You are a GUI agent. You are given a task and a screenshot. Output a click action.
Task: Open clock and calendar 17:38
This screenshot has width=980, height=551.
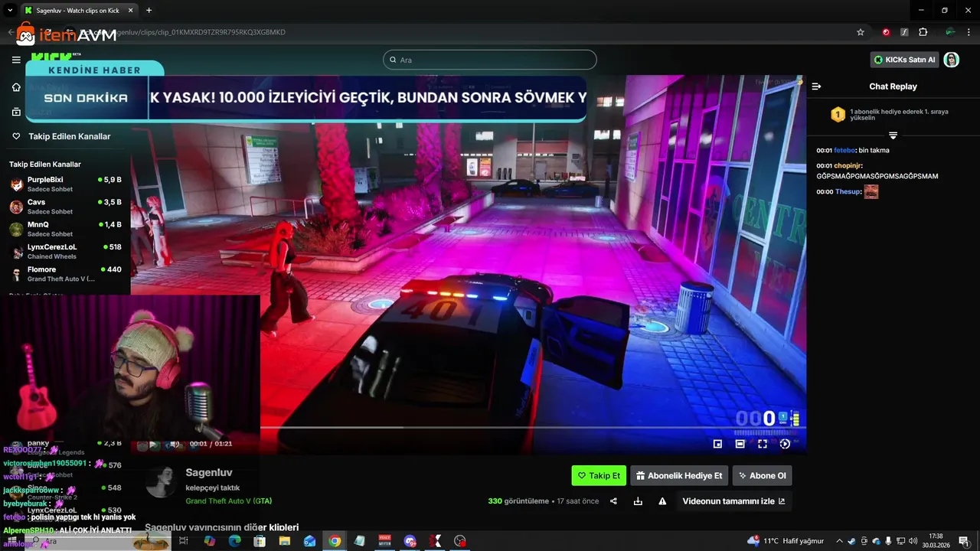[x=936, y=541]
